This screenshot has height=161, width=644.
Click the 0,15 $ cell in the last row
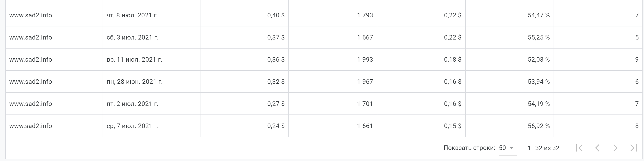click(x=453, y=126)
